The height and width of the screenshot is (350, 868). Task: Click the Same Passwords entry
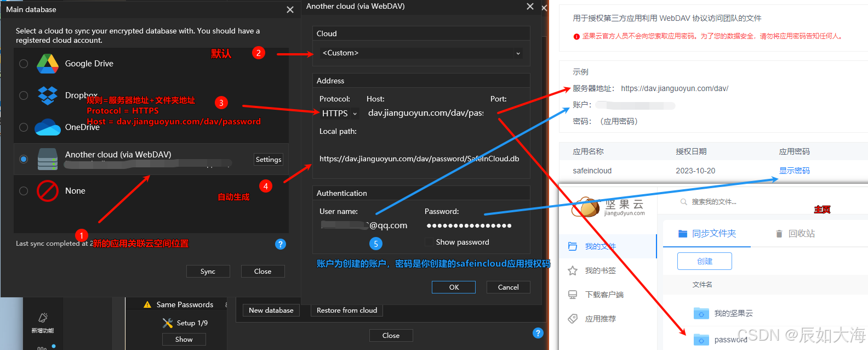185,304
